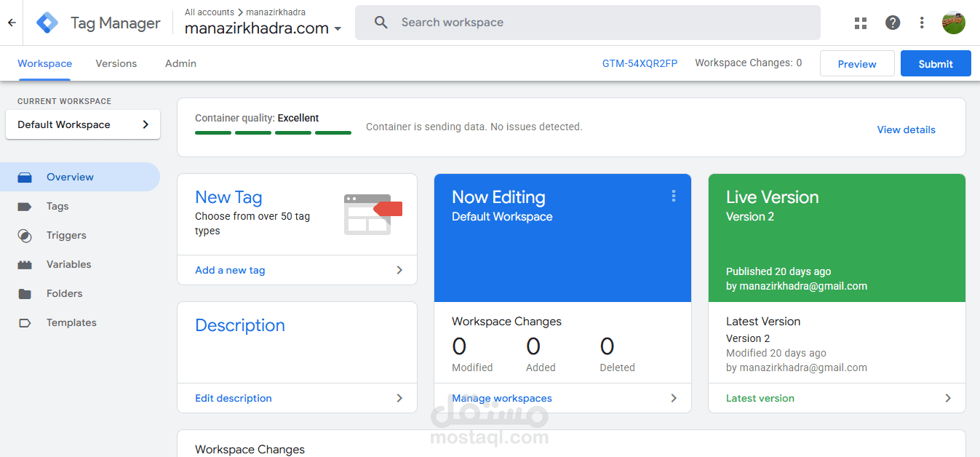Click the Preview button
Image resolution: width=980 pixels, height=457 pixels.
point(857,63)
